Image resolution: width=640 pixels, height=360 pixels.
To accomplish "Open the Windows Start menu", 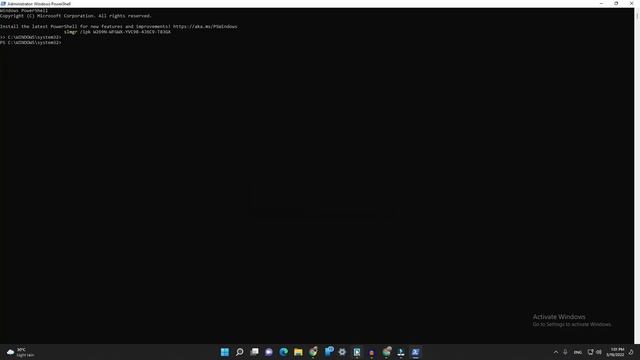I will [x=224, y=352].
